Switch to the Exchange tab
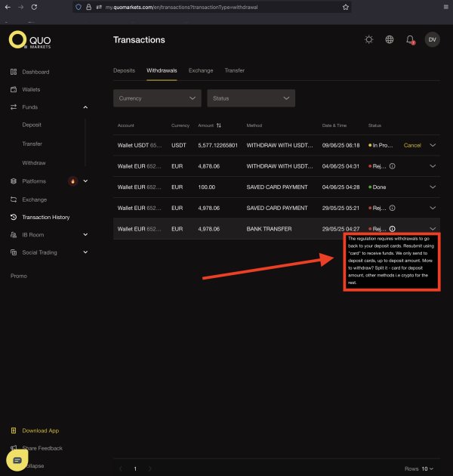 click(x=201, y=70)
